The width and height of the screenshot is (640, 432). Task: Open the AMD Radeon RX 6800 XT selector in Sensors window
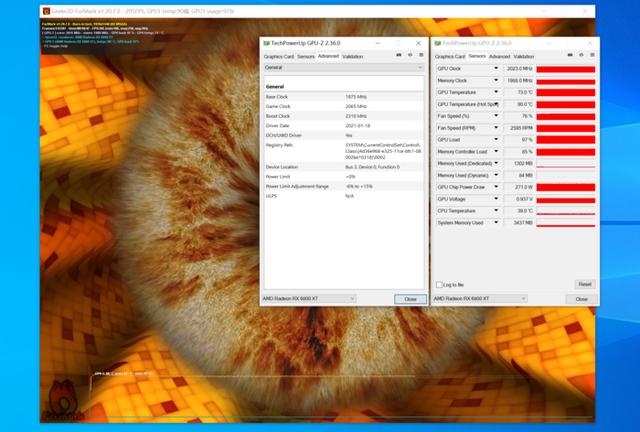[x=480, y=299]
